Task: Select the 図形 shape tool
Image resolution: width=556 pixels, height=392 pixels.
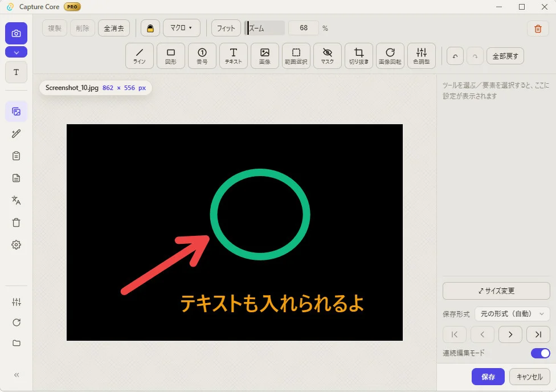Action: [x=170, y=56]
